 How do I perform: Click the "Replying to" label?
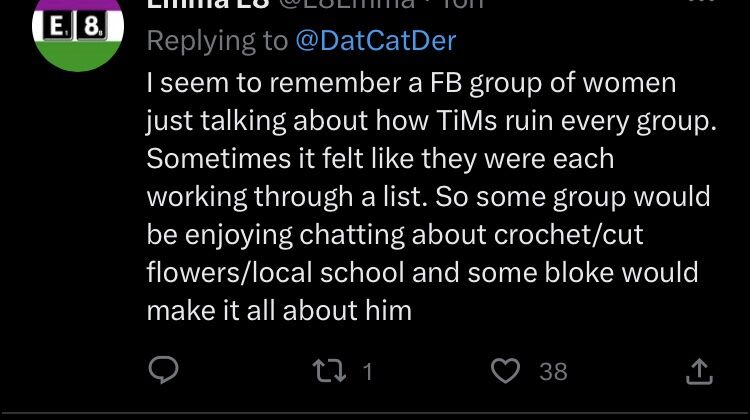click(217, 40)
